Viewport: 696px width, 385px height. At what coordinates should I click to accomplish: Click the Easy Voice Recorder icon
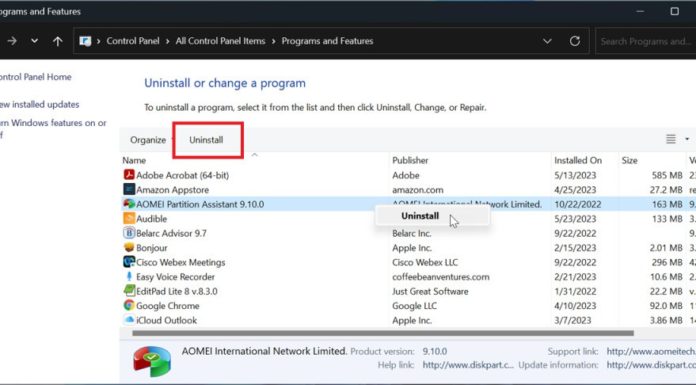pos(129,277)
